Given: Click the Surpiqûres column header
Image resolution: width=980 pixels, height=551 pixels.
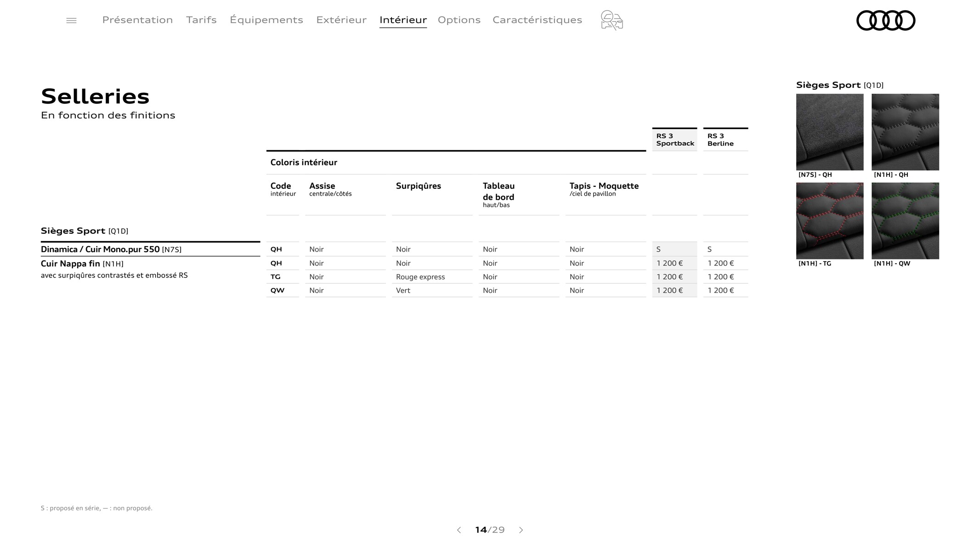Looking at the screenshot, I should [419, 186].
